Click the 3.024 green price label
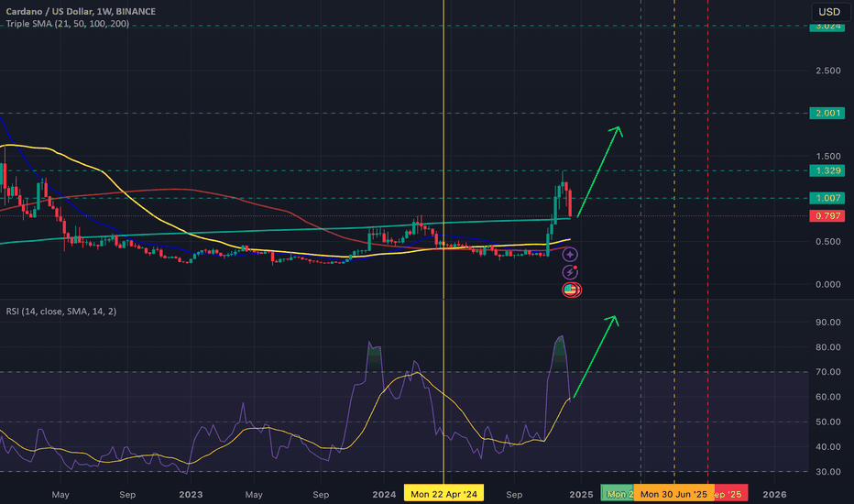The image size is (854, 504). pyautogui.click(x=827, y=27)
